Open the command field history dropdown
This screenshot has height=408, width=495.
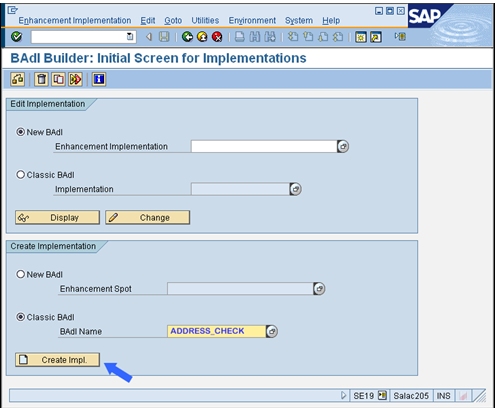130,37
